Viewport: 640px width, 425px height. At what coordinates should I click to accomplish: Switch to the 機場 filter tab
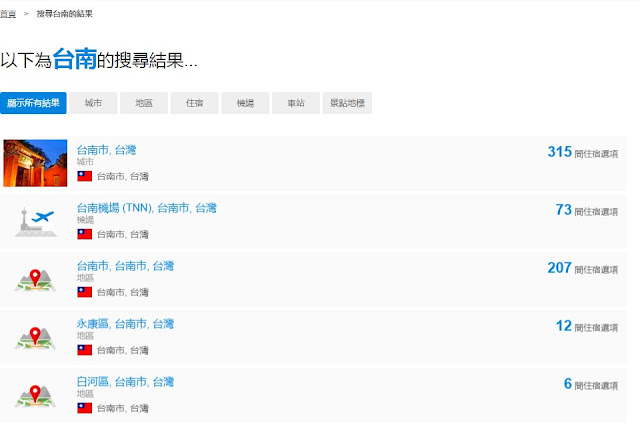coord(245,103)
